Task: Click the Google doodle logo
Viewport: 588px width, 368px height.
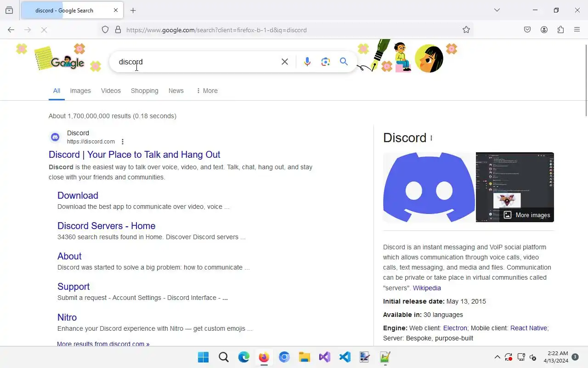Action: click(x=68, y=62)
